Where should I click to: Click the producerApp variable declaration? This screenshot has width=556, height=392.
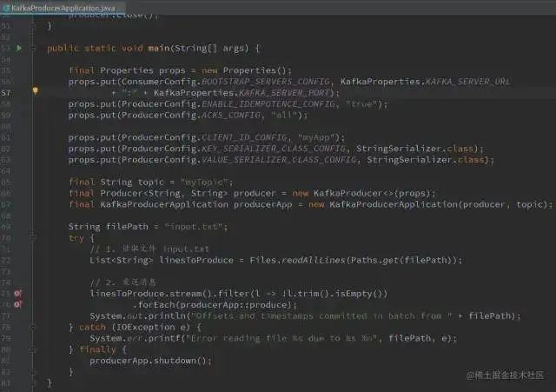262,204
